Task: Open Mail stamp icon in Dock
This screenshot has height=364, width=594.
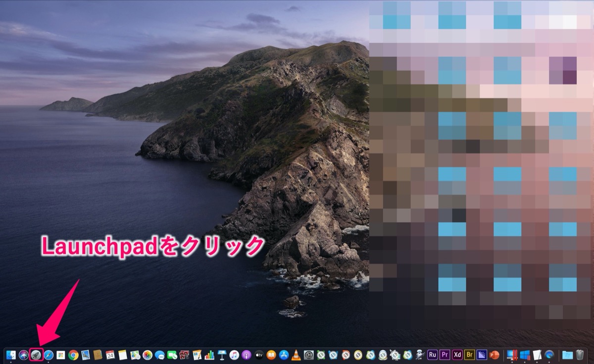Action: click(86, 355)
